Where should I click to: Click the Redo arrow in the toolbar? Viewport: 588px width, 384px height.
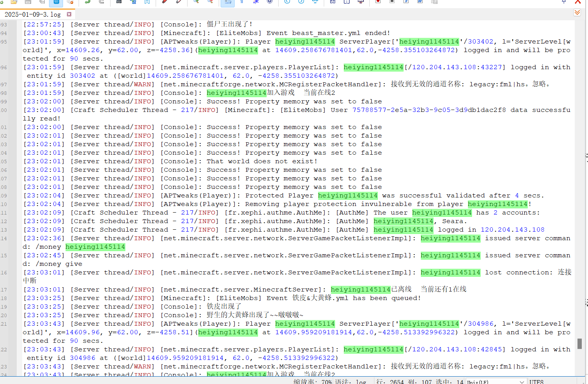(x=102, y=2)
